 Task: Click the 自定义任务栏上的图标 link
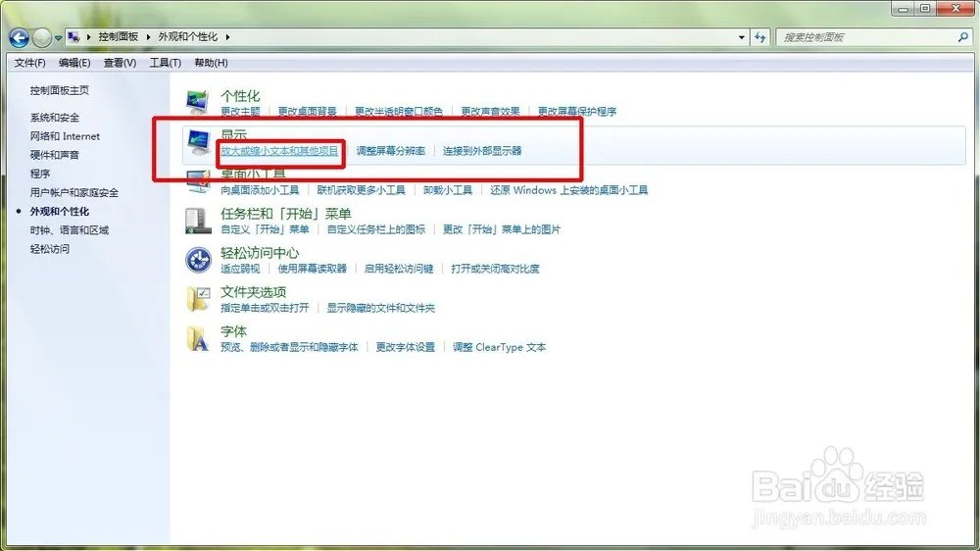click(x=376, y=229)
